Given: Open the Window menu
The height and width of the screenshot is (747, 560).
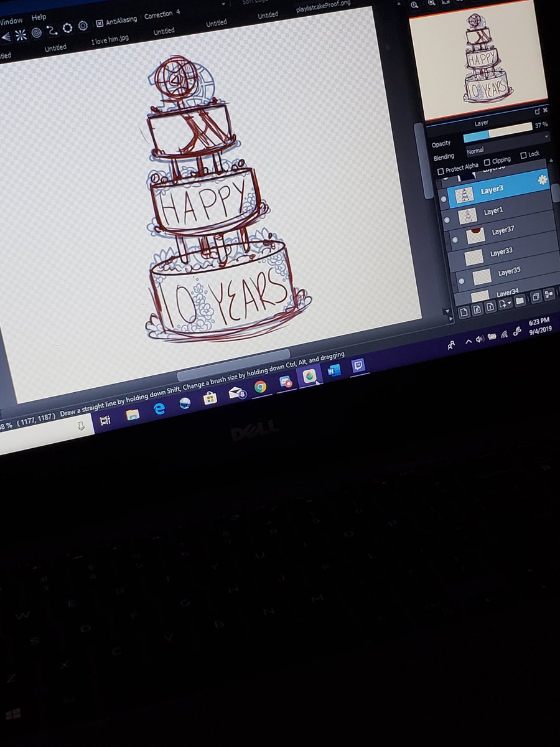Looking at the screenshot, I should 12,21.
